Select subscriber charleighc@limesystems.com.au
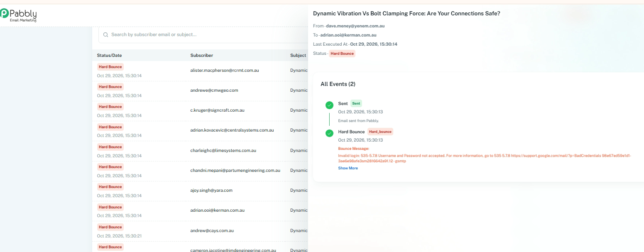Image resolution: width=644 pixels, height=252 pixels. coord(223,150)
